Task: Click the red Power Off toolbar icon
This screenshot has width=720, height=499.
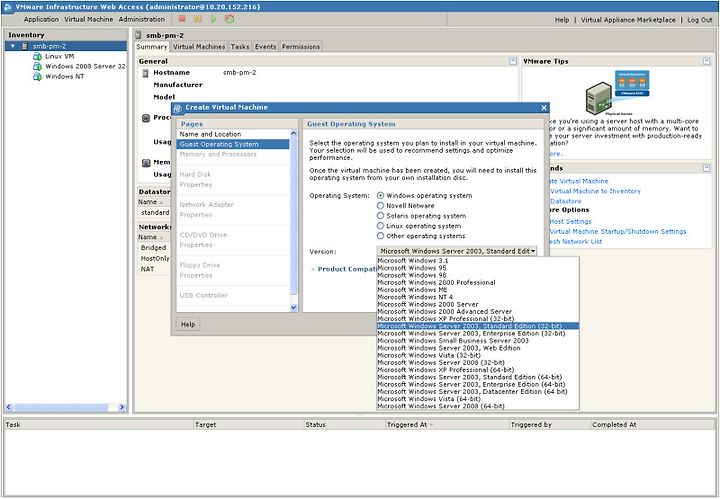Action: (x=182, y=19)
